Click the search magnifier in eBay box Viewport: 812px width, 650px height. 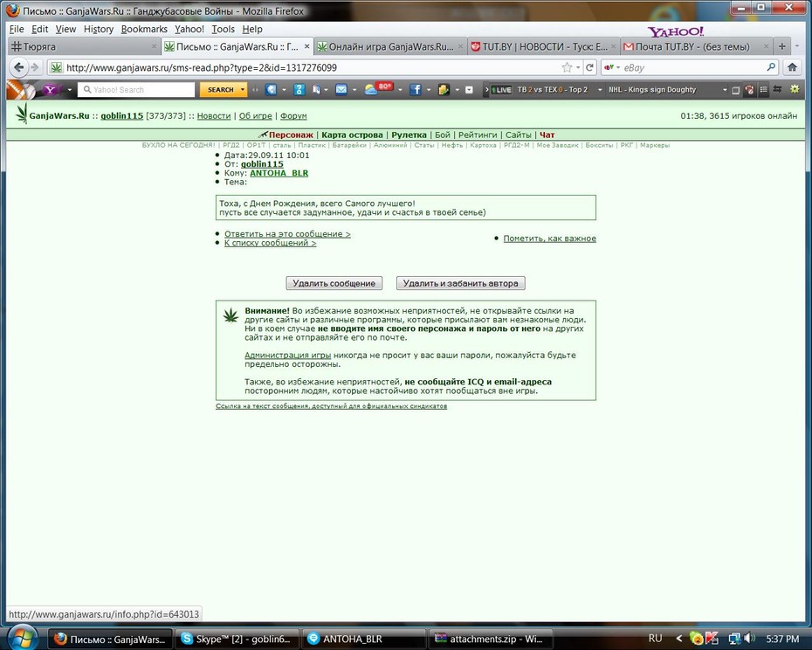(x=771, y=67)
